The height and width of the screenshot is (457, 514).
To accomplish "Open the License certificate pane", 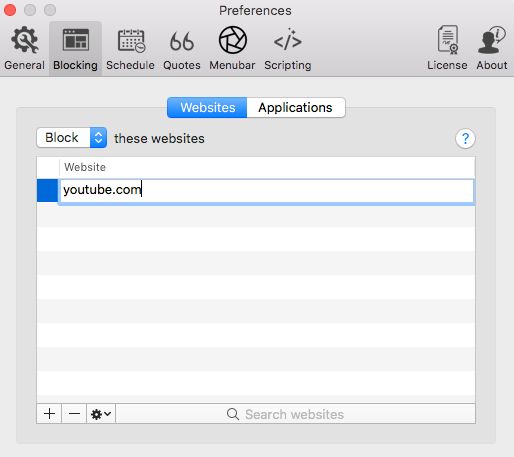I will [x=447, y=49].
